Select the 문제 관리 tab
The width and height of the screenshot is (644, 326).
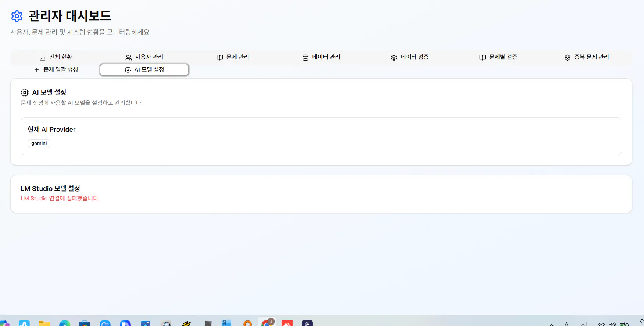pos(233,57)
